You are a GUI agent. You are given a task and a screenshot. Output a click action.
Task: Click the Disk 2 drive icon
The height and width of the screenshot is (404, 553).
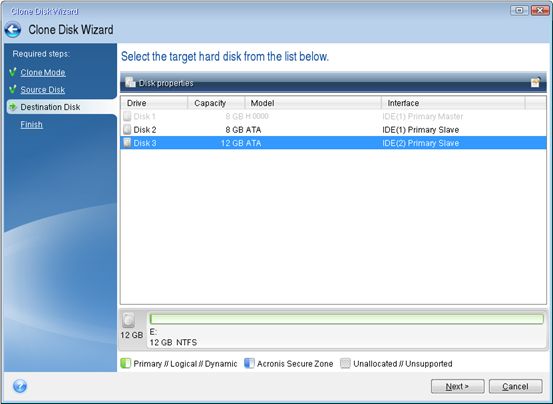click(127, 129)
